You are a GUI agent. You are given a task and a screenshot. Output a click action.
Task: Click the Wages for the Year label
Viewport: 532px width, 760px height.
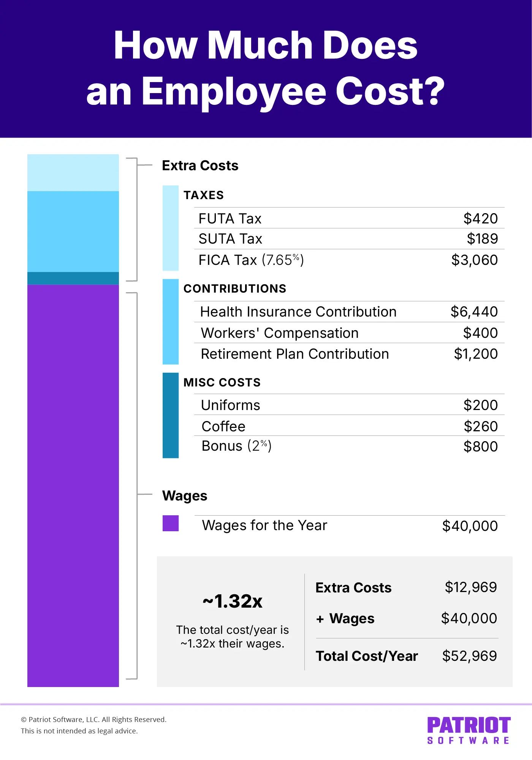(264, 526)
